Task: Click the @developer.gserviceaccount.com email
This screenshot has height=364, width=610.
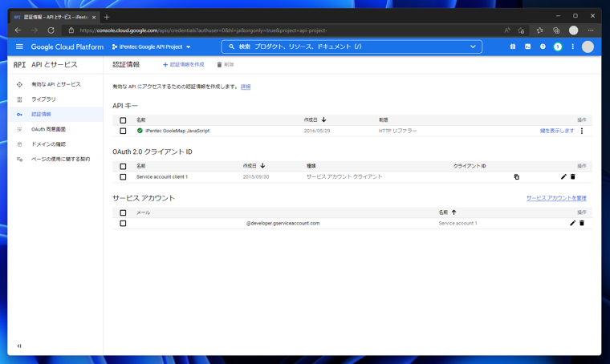Action: point(283,224)
